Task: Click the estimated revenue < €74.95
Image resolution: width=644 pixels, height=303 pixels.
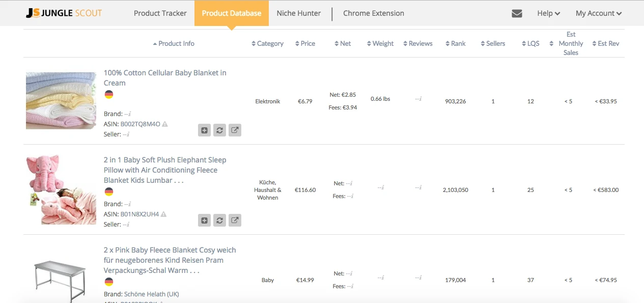Action: click(x=605, y=280)
